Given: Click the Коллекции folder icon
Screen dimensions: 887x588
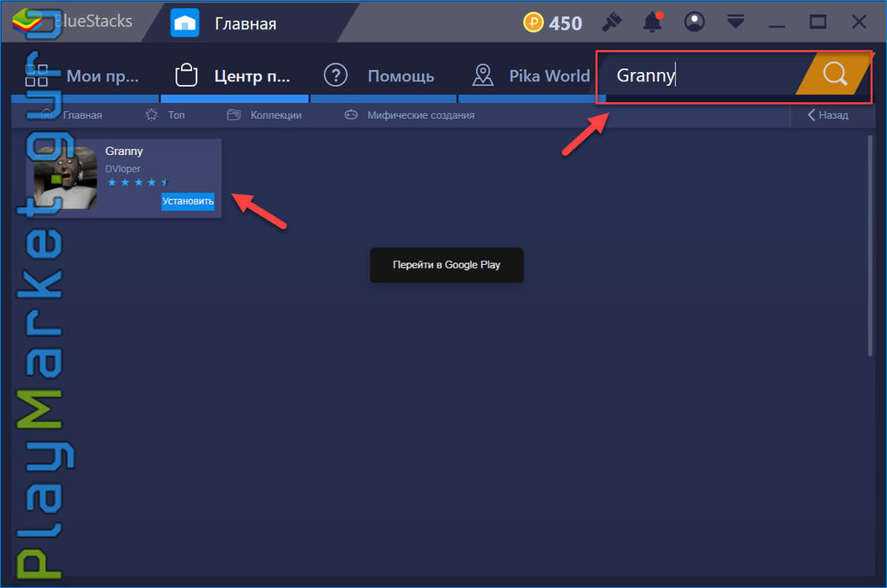Looking at the screenshot, I should [234, 115].
